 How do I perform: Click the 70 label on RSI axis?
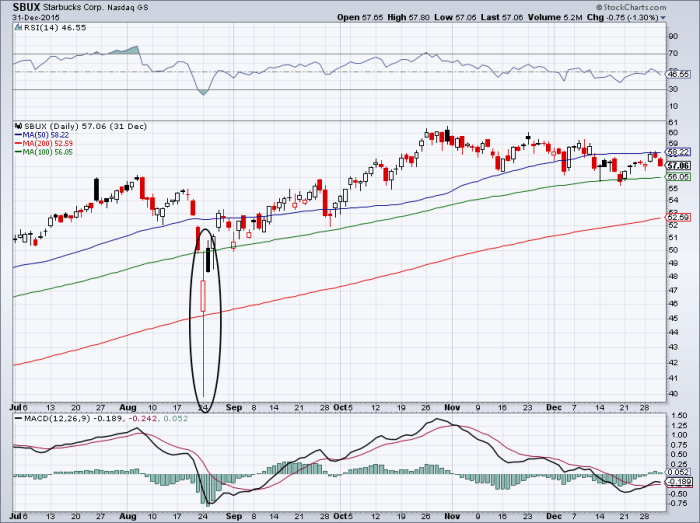pos(673,54)
